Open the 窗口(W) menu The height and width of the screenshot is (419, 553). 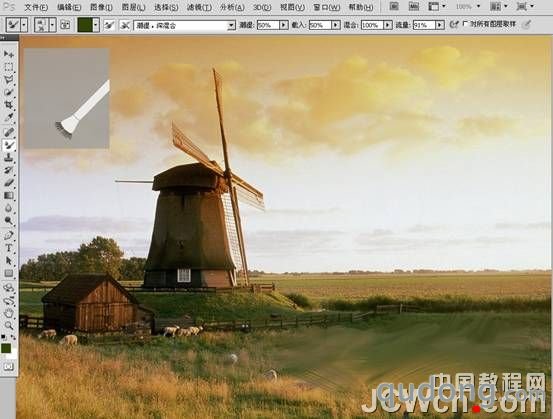coord(327,7)
